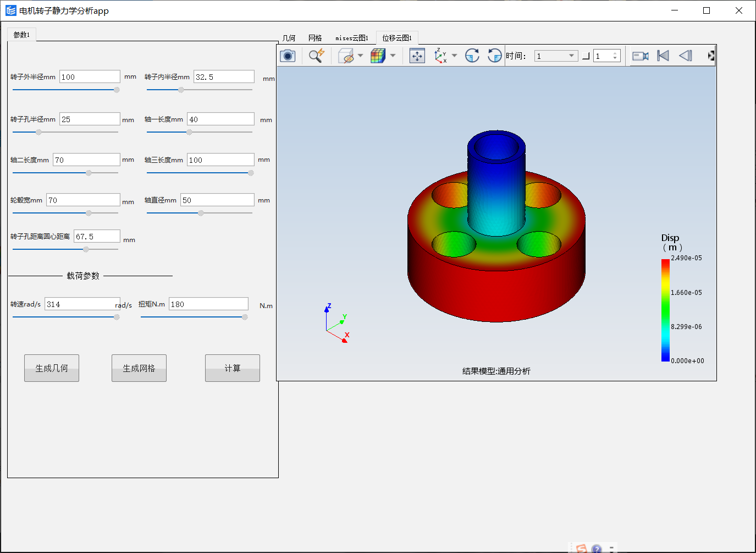Expand the toolbar overflow arrow

pos(711,56)
